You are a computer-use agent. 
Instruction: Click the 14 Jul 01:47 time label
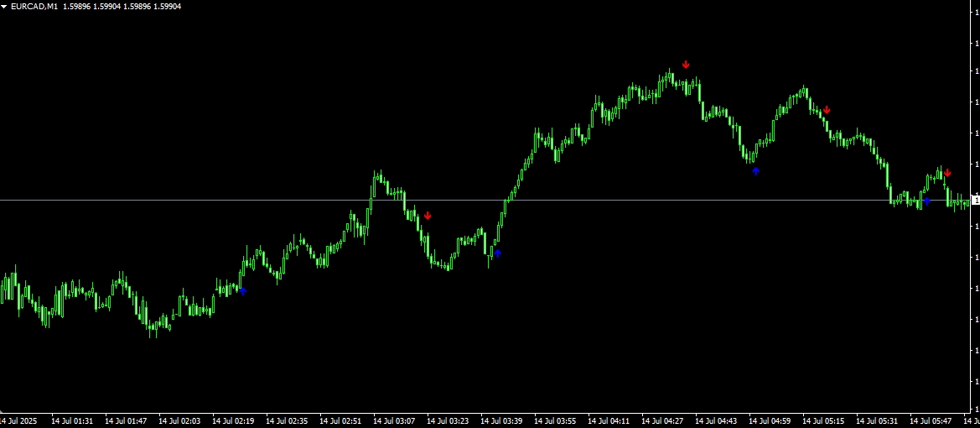126,421
